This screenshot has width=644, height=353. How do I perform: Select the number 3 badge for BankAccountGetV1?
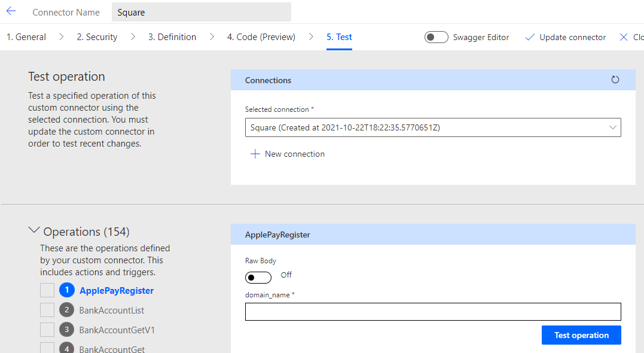pyautogui.click(x=66, y=330)
